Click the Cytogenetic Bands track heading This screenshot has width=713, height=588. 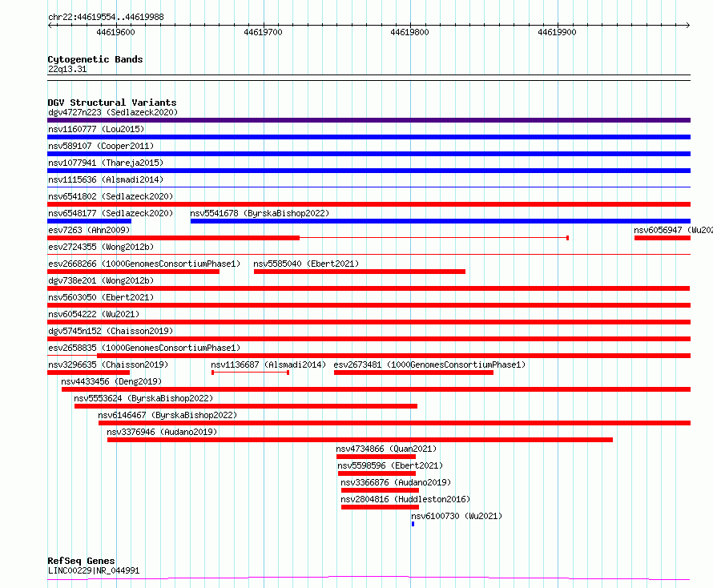tap(95, 59)
